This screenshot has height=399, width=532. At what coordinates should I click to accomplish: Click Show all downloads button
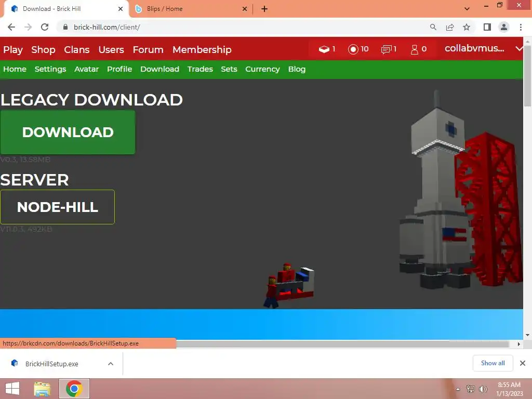[493, 363]
